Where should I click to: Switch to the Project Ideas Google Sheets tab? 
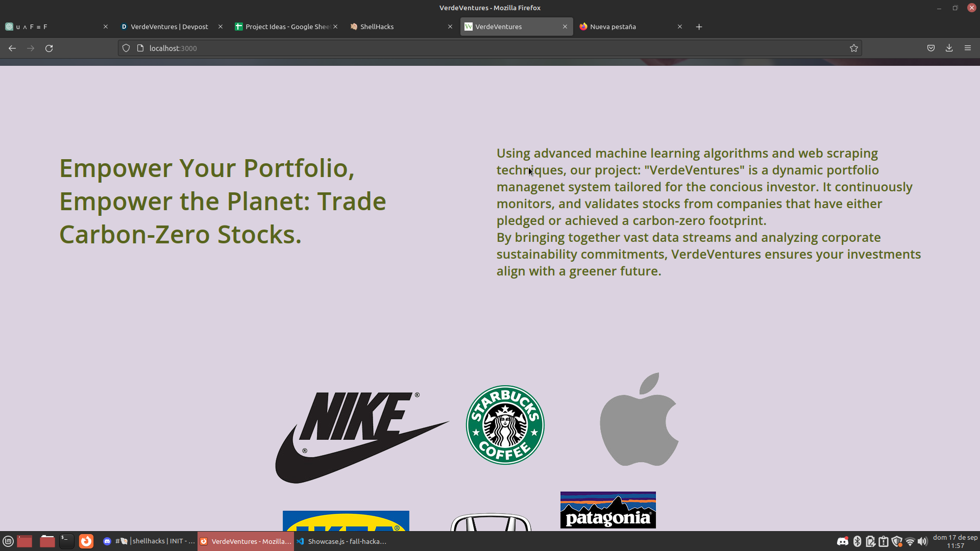(284, 27)
